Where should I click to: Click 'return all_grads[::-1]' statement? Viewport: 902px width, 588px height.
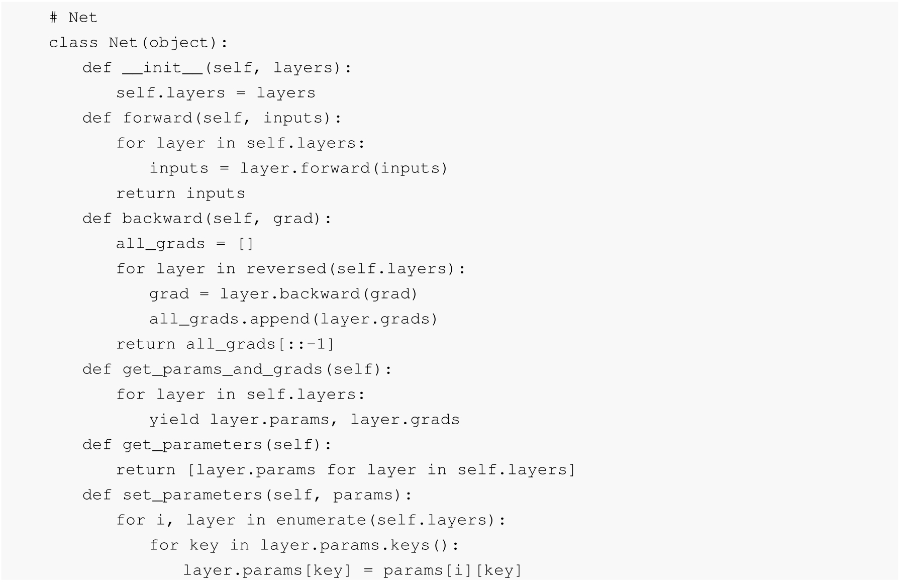tap(225, 344)
